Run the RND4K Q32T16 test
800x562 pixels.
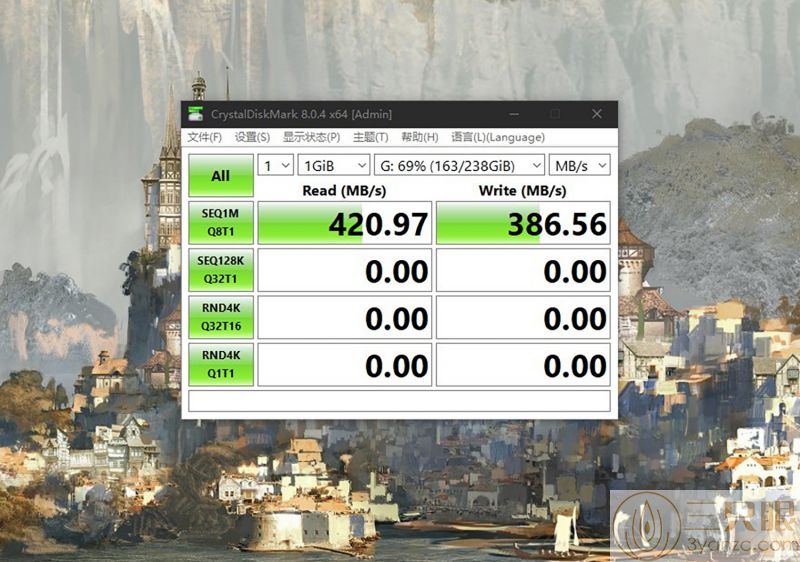point(221,317)
